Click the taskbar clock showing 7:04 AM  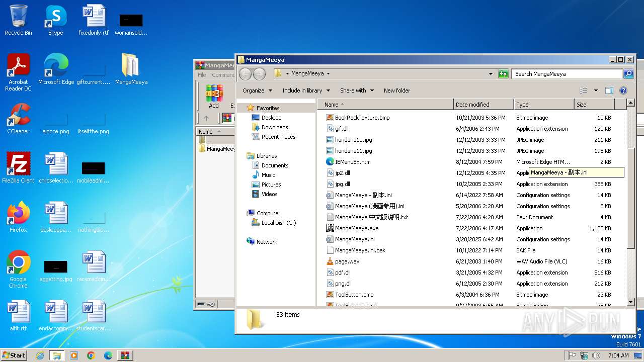point(618,355)
